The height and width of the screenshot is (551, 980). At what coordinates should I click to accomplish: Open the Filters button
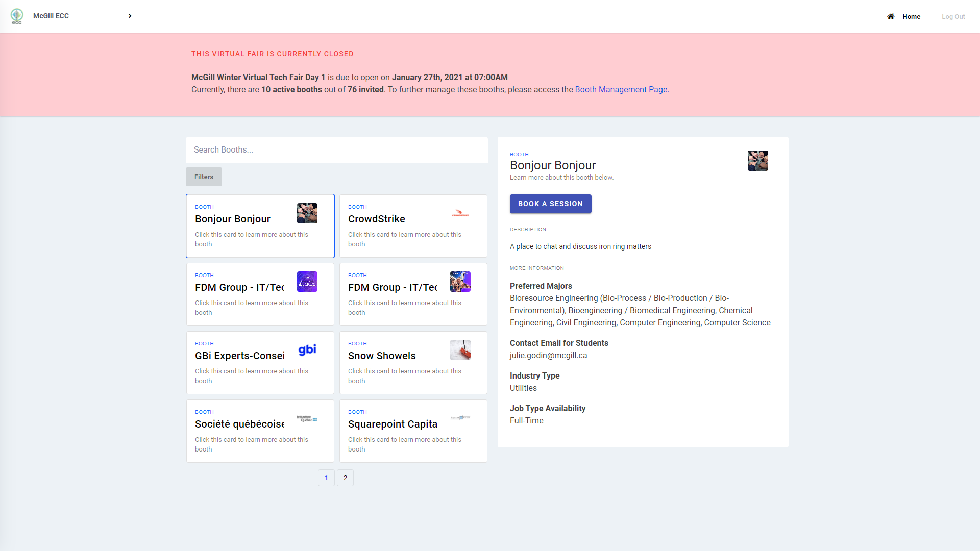(204, 177)
